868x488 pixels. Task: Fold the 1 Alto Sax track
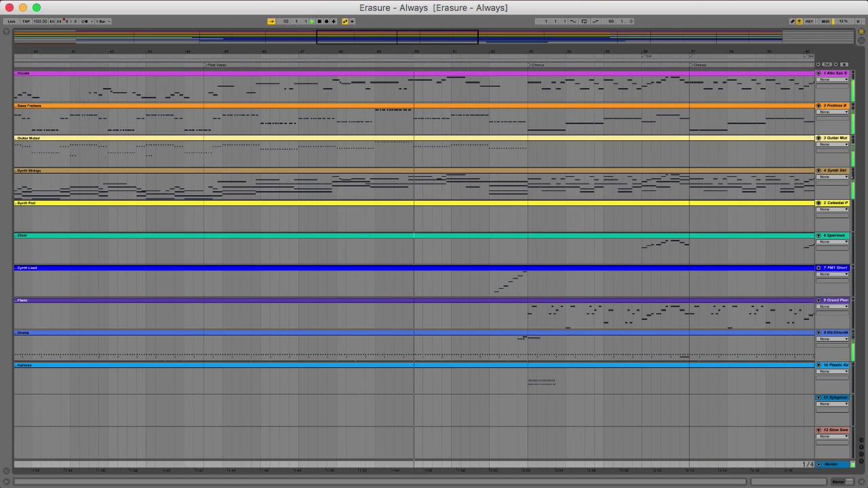818,73
